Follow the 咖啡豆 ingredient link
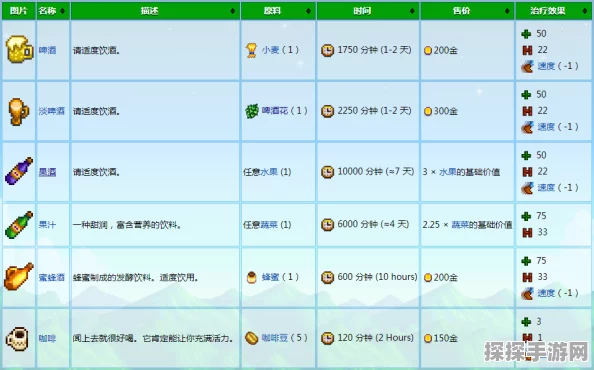 click(x=275, y=338)
